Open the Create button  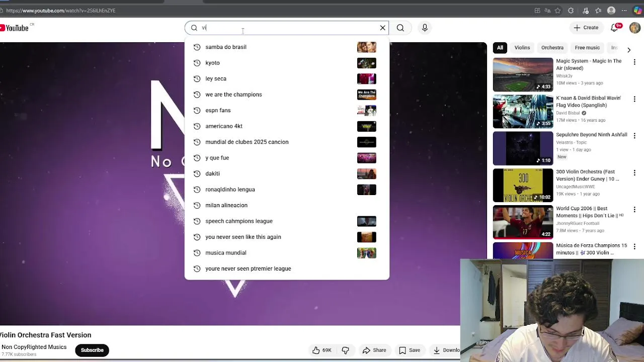pyautogui.click(x=586, y=28)
